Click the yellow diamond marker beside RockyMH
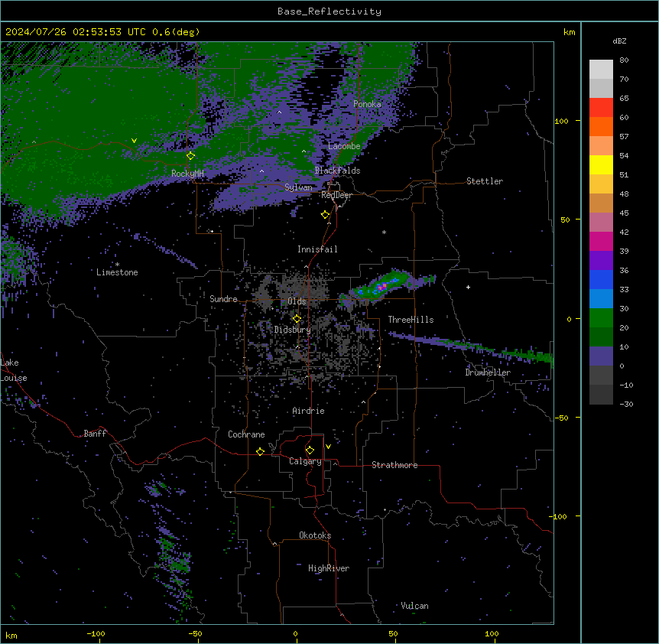659x644 pixels. 191,155
